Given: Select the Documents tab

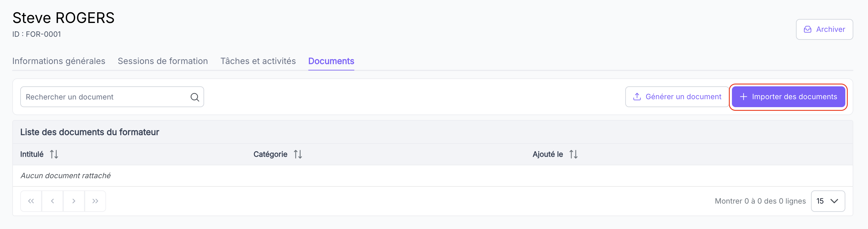Looking at the screenshot, I should coord(331,61).
